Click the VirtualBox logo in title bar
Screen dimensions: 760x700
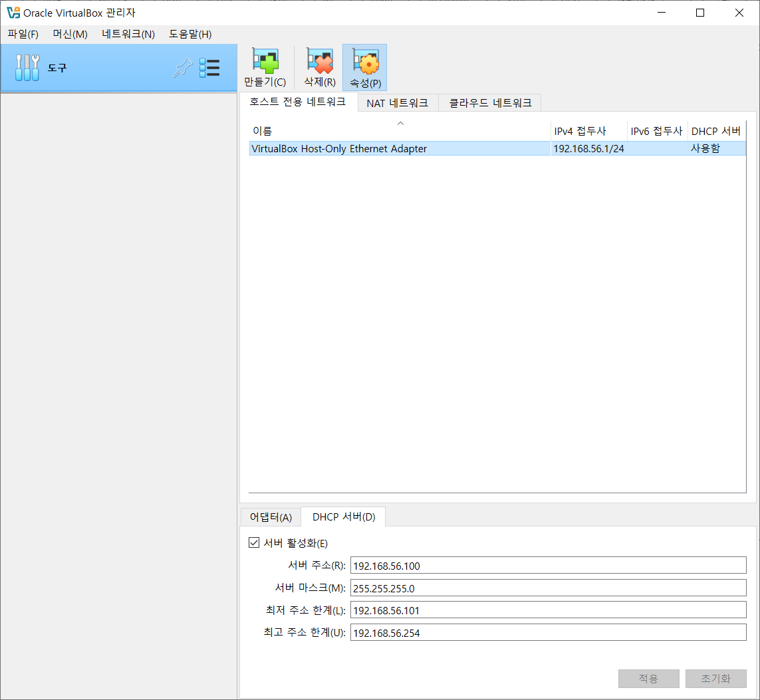point(13,13)
